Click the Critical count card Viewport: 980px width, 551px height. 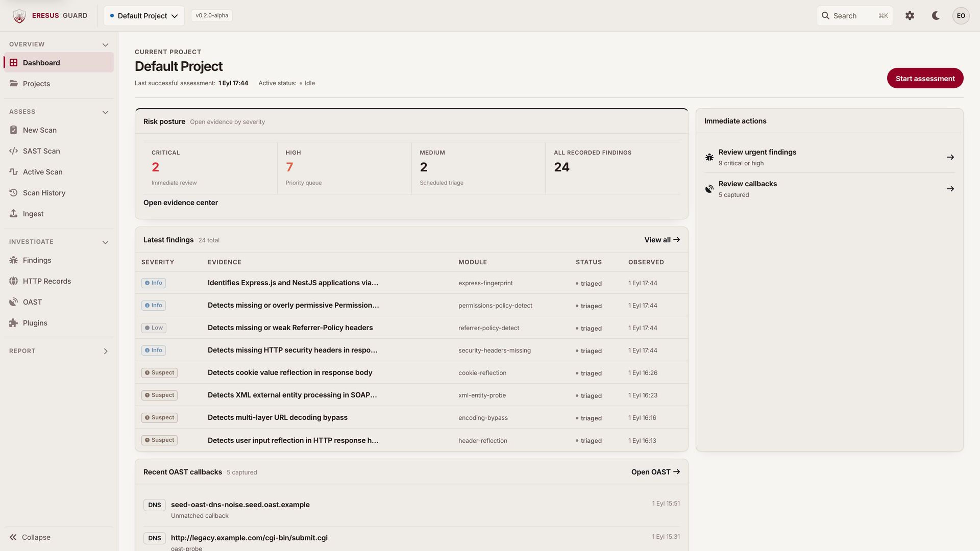pos(210,168)
